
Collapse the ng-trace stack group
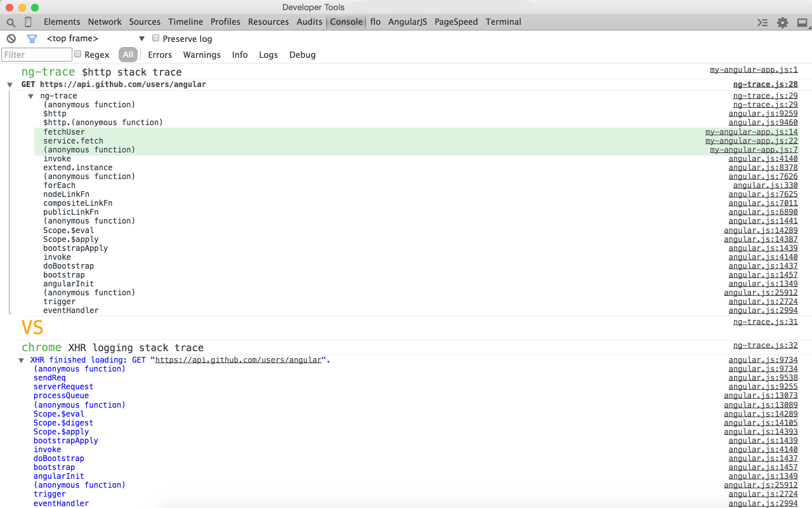tap(30, 97)
